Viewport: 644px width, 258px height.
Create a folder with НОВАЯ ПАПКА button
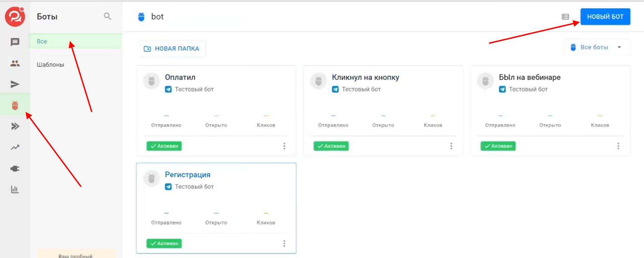171,49
